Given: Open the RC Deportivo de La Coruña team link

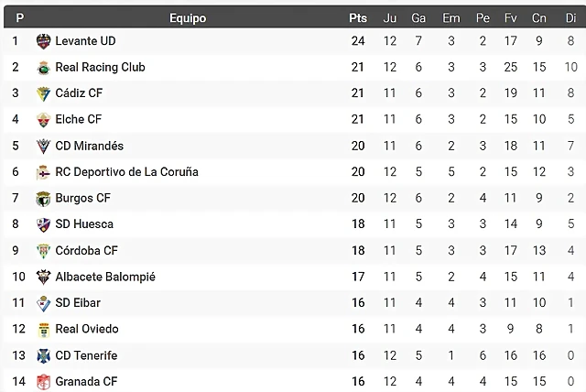Looking at the screenshot, I should pyautogui.click(x=126, y=172).
